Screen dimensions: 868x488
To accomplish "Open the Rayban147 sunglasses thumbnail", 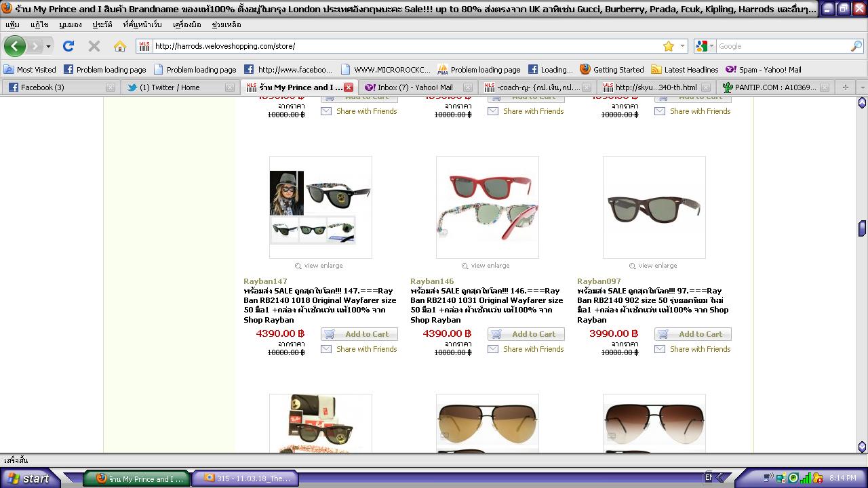I will [x=321, y=207].
